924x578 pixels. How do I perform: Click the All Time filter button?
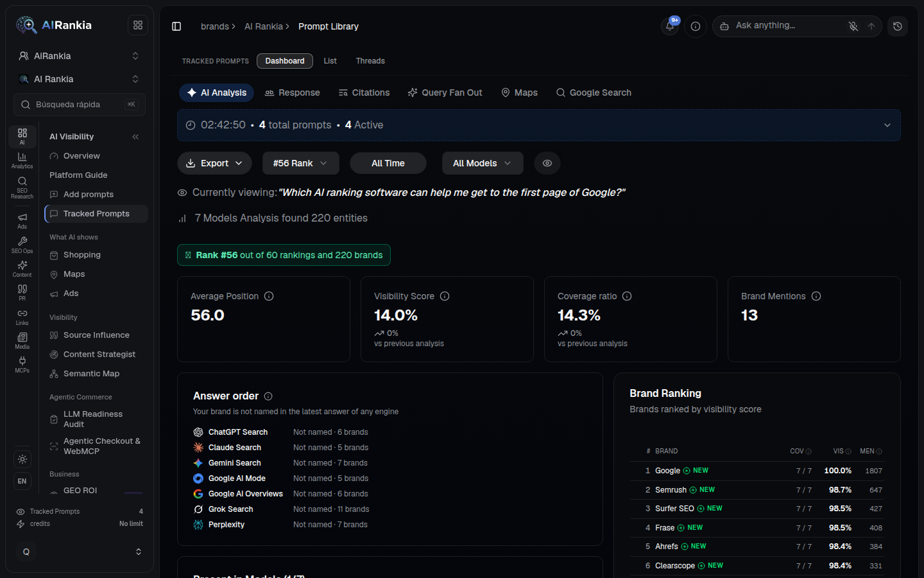388,163
